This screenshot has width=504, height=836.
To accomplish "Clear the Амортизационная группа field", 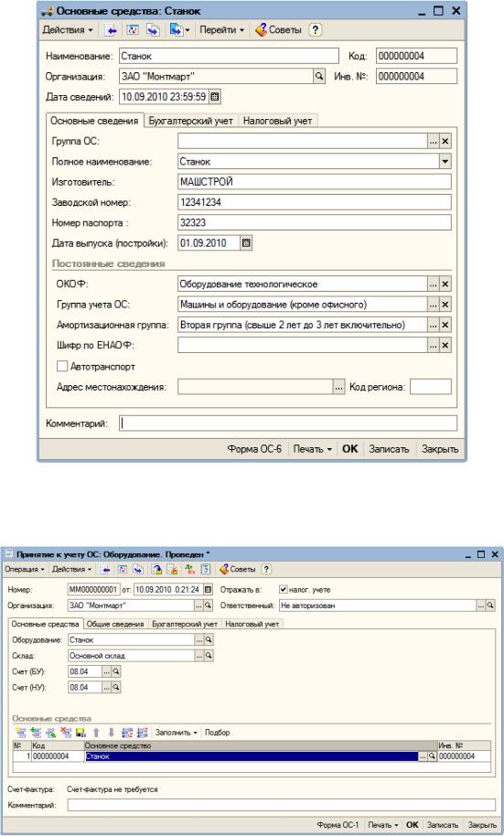I will (x=445, y=325).
